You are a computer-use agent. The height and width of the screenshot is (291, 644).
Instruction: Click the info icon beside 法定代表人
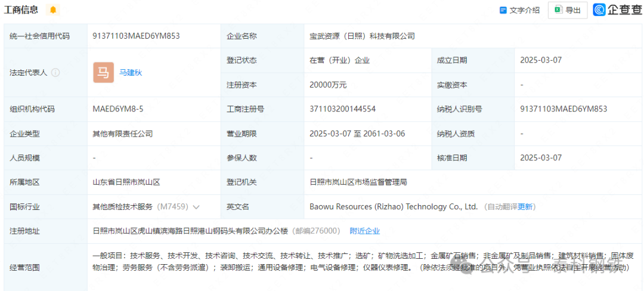55,73
